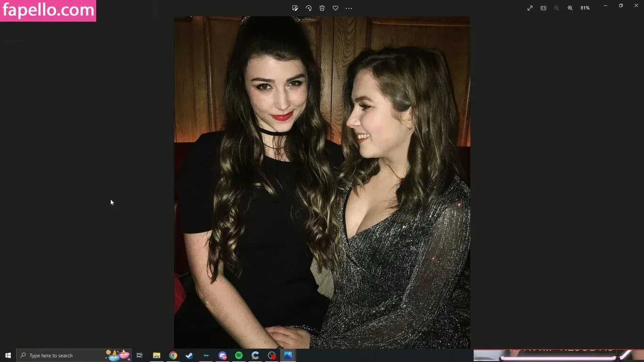The image size is (644, 362).
Task: Toggle actual size 1:1 view
Action: [543, 8]
